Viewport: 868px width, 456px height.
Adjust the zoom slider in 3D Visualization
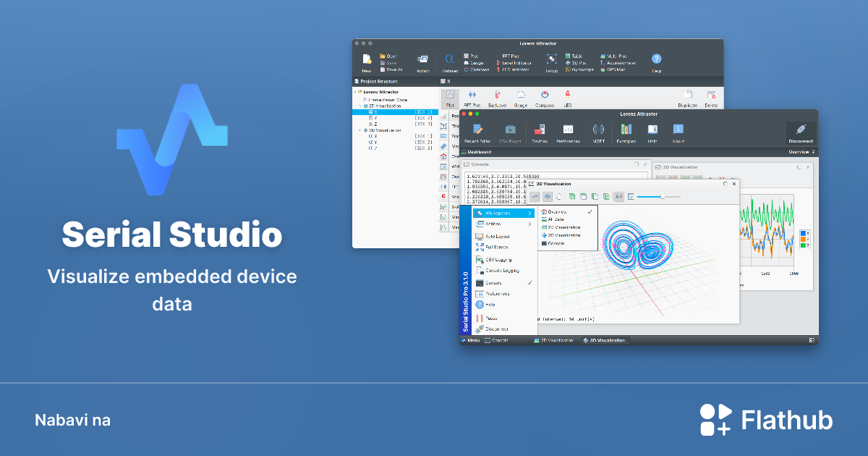[663, 196]
